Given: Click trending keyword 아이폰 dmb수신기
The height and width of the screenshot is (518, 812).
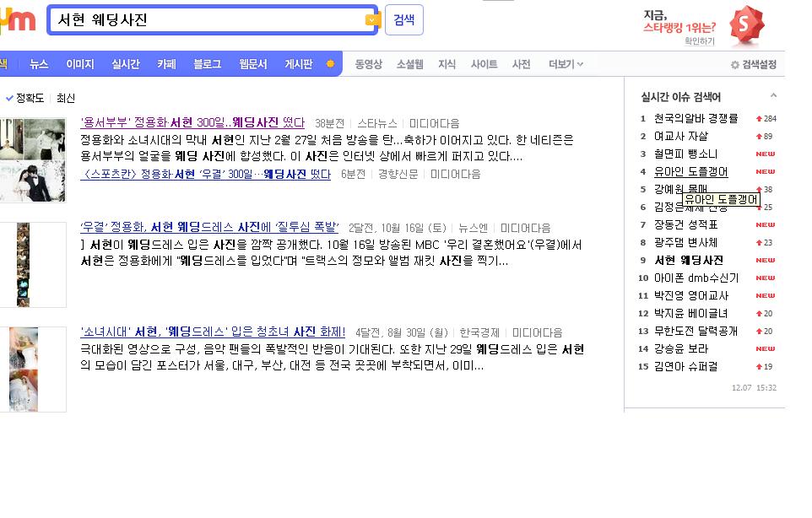Looking at the screenshot, I should [696, 278].
